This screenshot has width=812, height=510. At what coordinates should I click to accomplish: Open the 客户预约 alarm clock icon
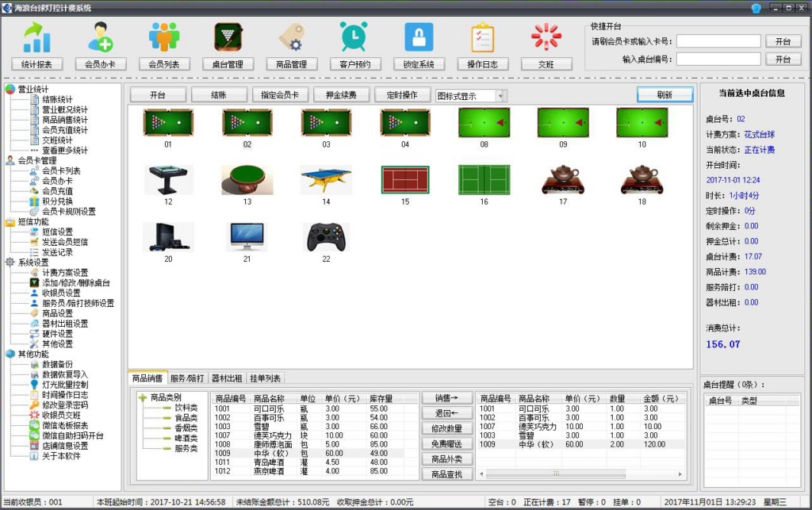(x=354, y=37)
